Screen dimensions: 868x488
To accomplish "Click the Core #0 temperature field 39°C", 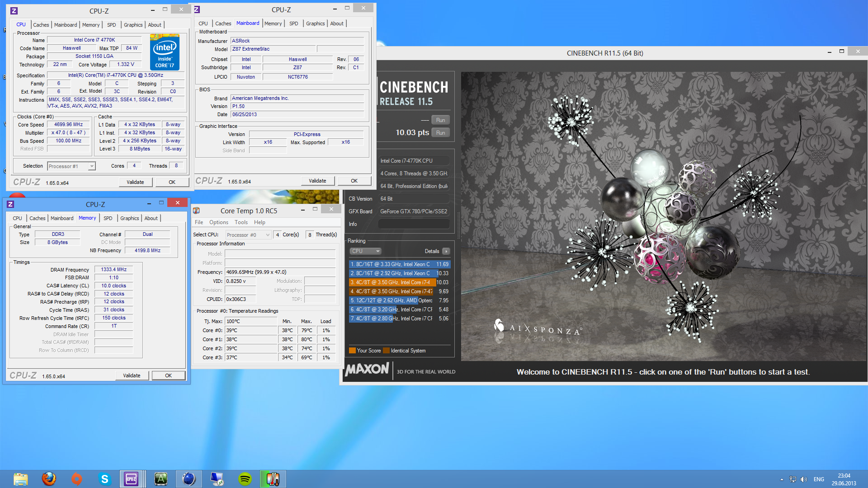I will pos(251,330).
